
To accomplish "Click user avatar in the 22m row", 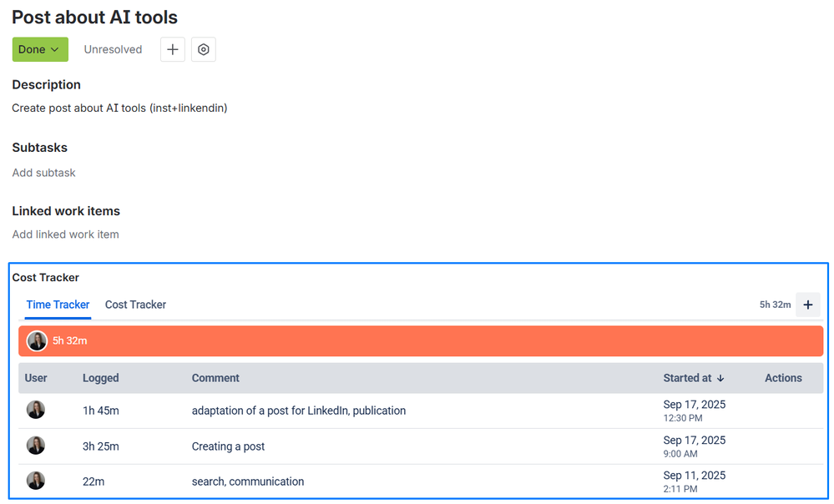I will [x=35, y=481].
